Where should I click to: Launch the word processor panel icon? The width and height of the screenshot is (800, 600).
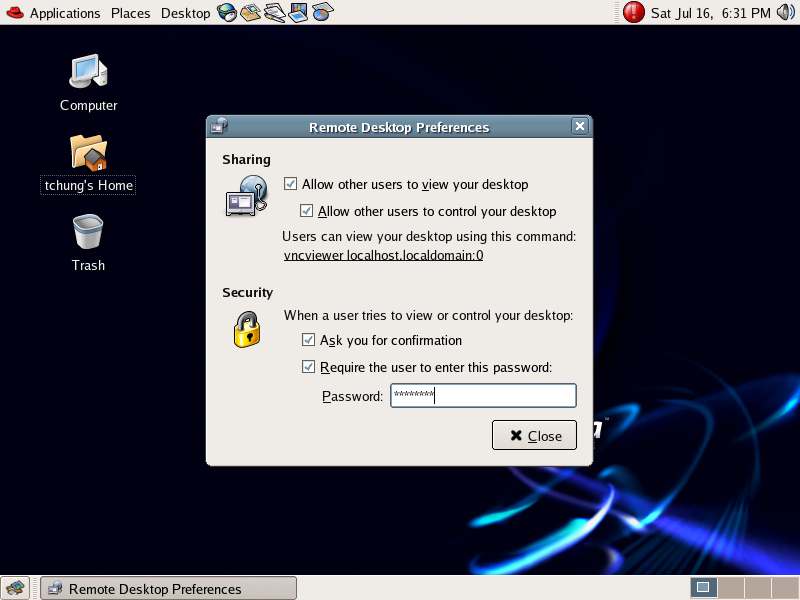(274, 12)
